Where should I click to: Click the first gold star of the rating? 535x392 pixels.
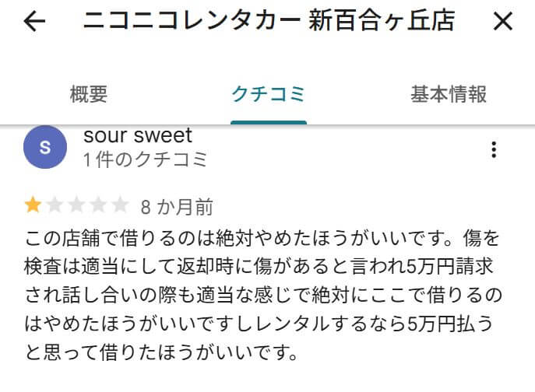click(x=33, y=205)
